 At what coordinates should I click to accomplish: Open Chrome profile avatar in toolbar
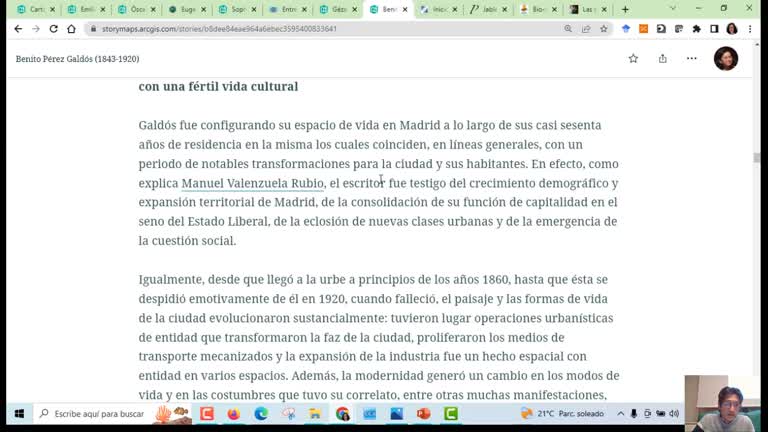tap(732, 29)
